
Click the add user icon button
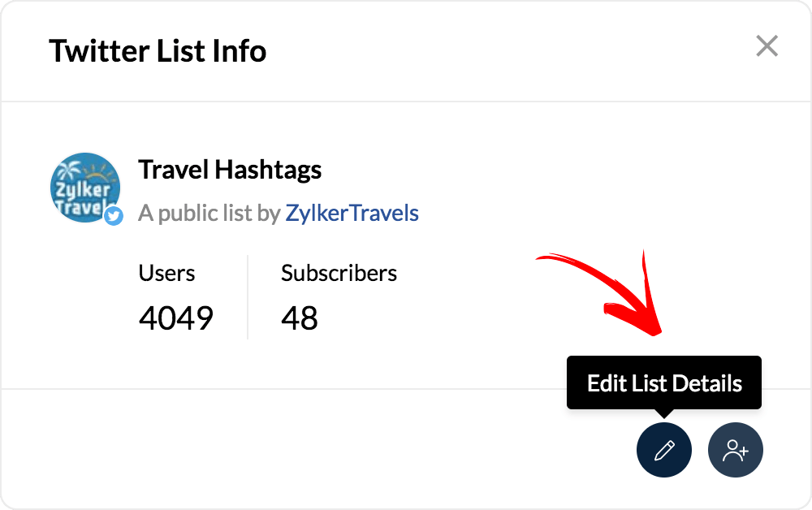click(736, 449)
